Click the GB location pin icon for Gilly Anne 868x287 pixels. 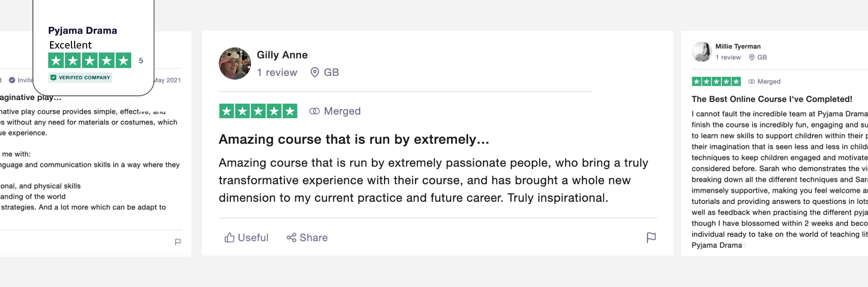pos(315,72)
